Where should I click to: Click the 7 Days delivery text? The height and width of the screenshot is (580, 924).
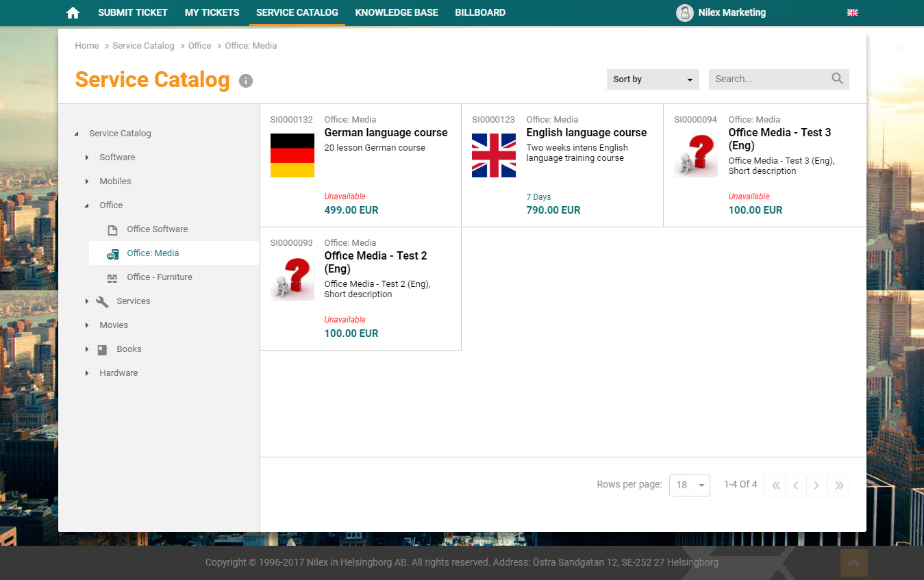tap(538, 197)
